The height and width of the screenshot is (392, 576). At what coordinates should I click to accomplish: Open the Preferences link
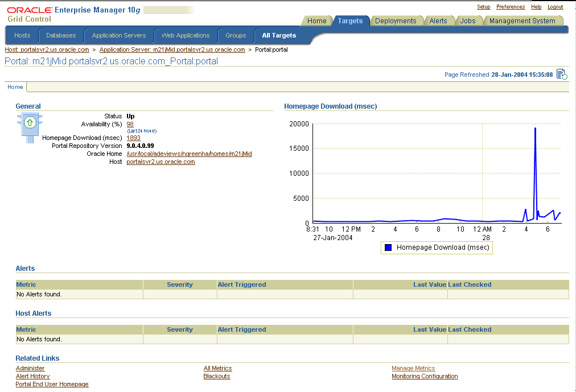pos(510,7)
